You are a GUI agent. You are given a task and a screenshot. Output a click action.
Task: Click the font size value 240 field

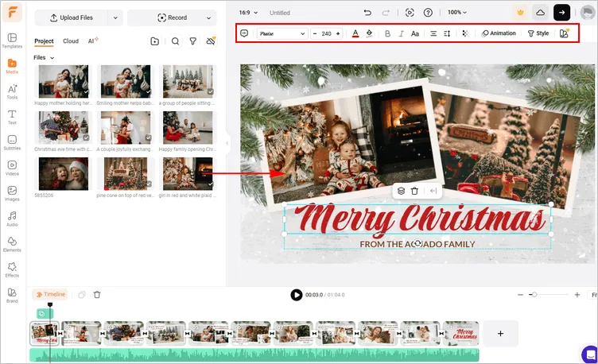click(327, 33)
